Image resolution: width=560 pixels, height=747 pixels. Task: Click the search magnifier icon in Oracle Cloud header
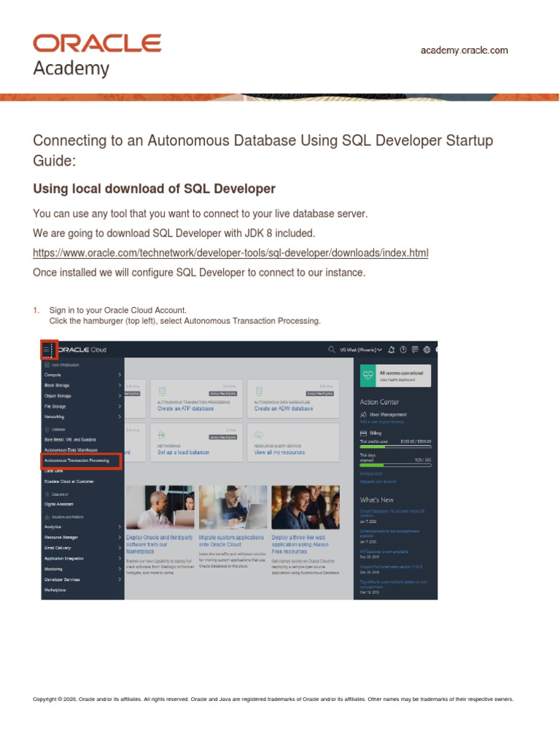coord(332,349)
